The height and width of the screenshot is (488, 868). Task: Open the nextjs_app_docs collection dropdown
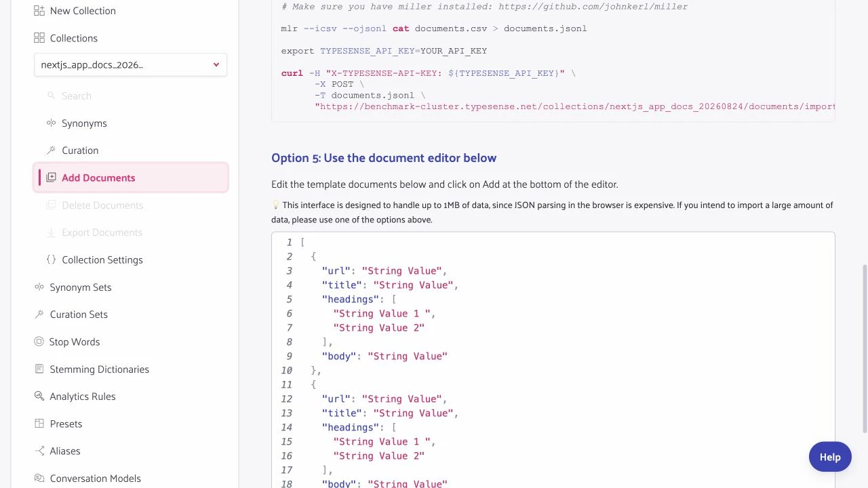pyautogui.click(x=130, y=65)
